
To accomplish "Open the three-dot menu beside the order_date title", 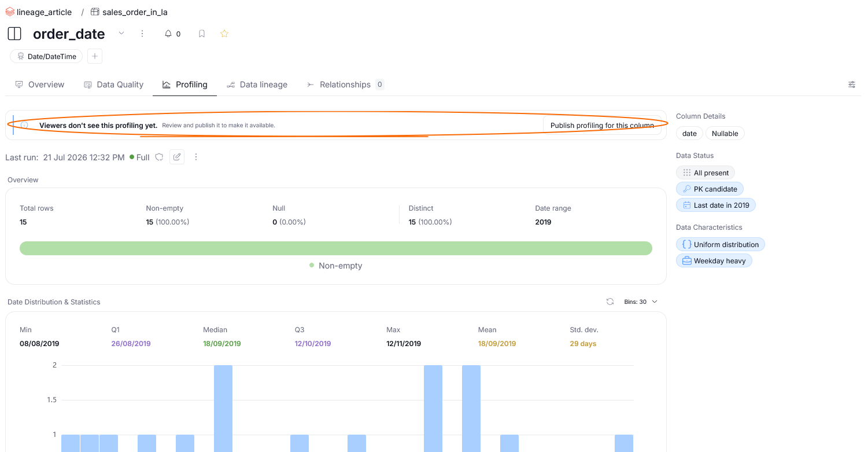I will point(142,34).
